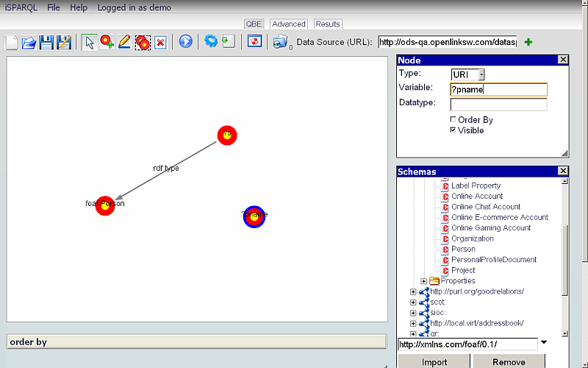Add data source with green plus icon
The image size is (588, 368).
click(x=528, y=42)
